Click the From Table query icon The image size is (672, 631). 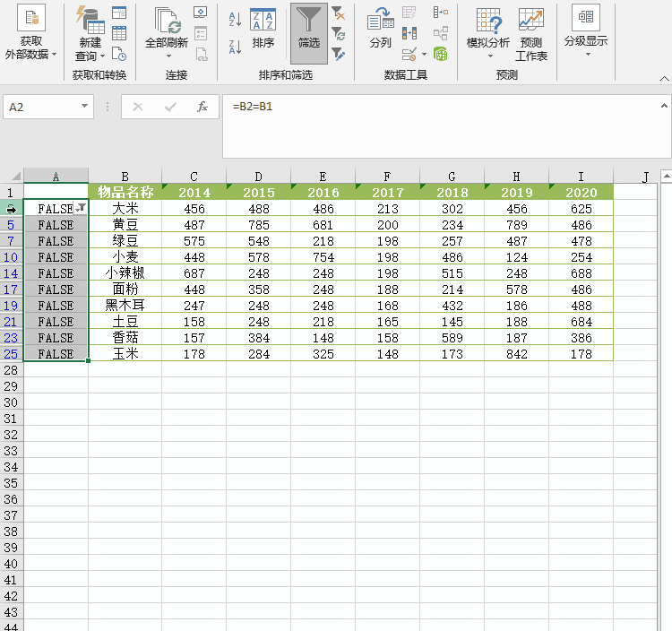click(118, 33)
